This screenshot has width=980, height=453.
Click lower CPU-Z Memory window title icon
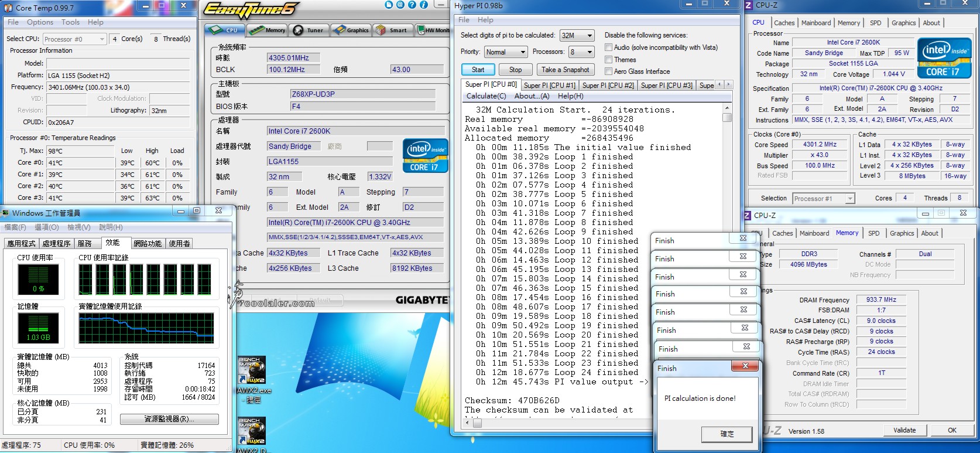(x=748, y=216)
